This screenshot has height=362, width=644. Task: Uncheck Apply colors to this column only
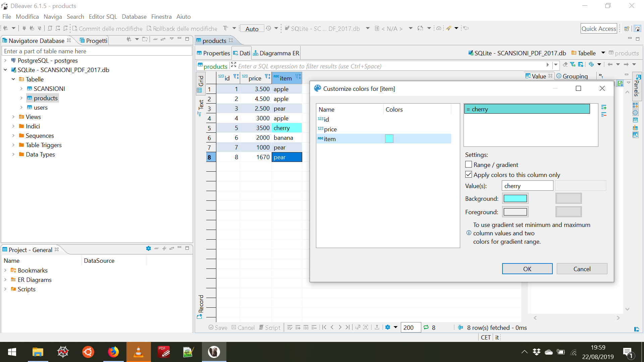pyautogui.click(x=469, y=174)
